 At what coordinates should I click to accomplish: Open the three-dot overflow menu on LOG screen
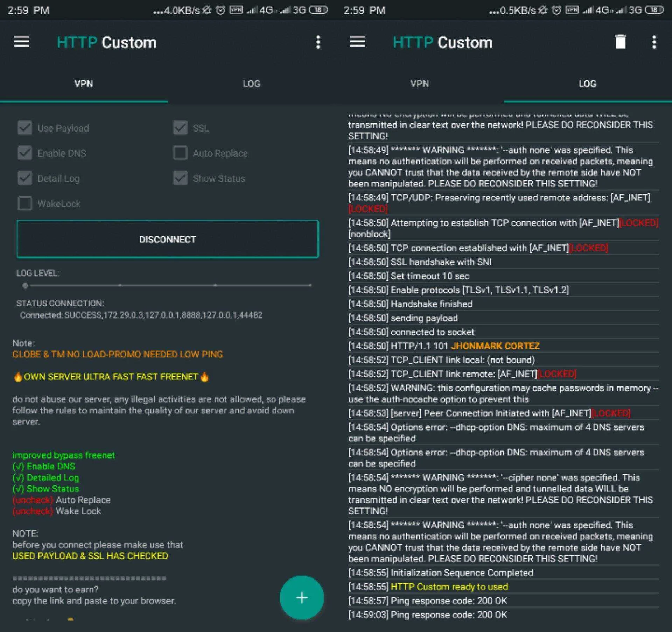click(654, 42)
